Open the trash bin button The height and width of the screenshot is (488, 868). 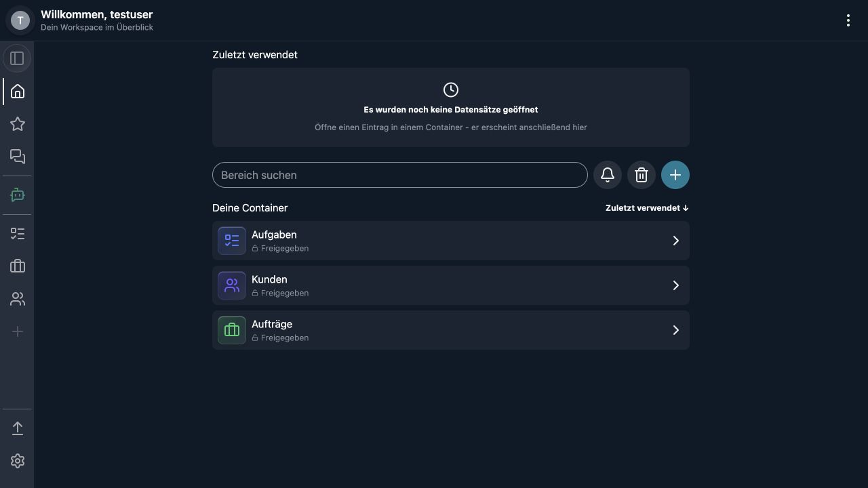[642, 175]
